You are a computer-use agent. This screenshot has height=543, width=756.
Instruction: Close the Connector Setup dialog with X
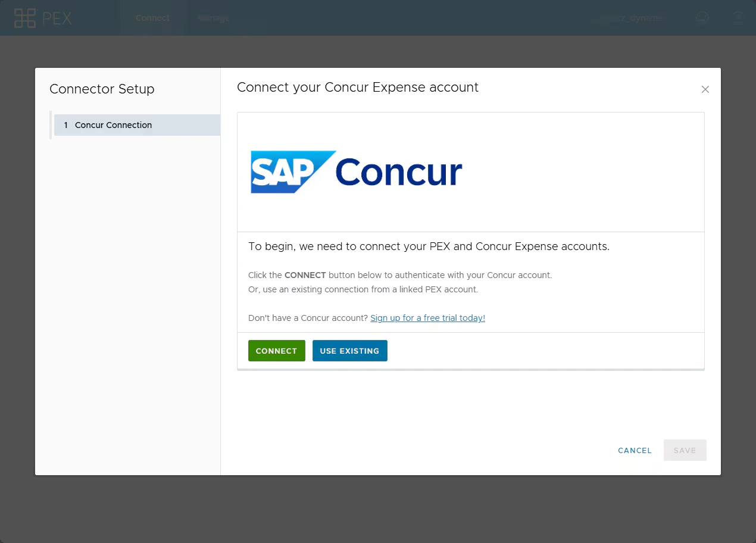click(705, 89)
